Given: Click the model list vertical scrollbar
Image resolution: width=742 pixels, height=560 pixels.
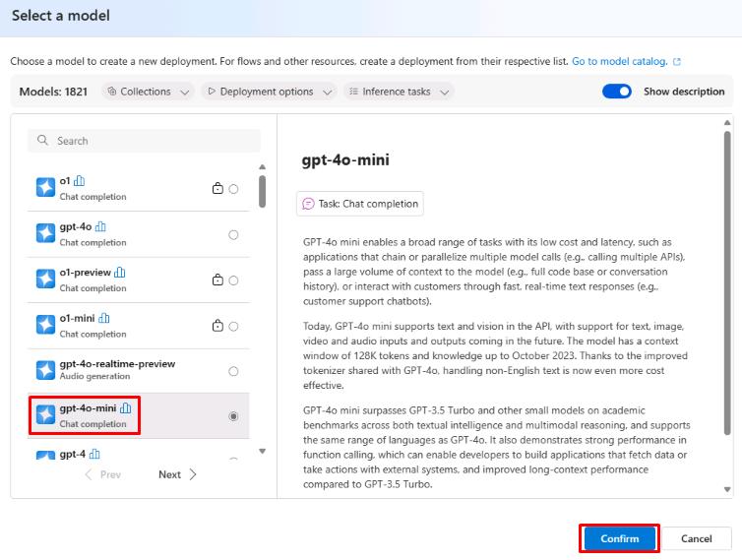Looking at the screenshot, I should point(262,191).
